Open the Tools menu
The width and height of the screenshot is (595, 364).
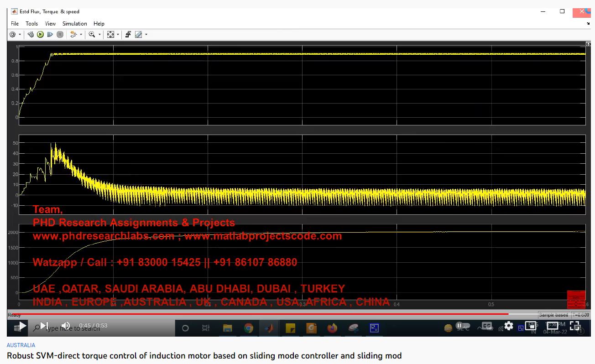32,24
